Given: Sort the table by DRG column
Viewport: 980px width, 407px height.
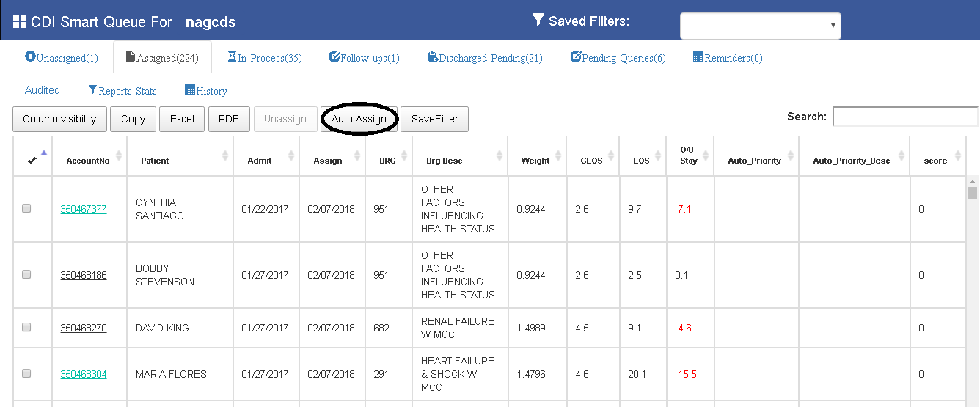Looking at the screenshot, I should (387, 161).
